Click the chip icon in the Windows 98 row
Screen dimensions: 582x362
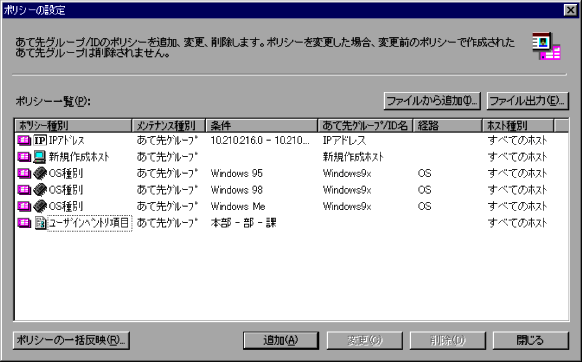point(40,190)
